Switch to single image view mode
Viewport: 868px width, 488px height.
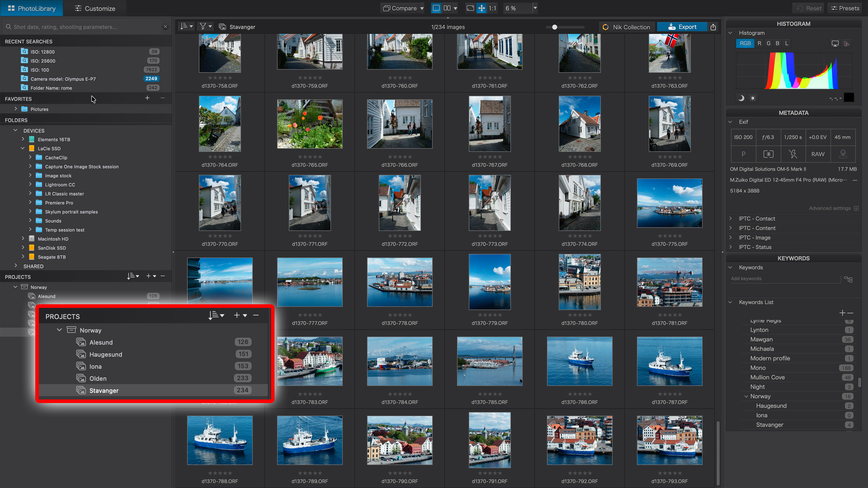click(436, 8)
